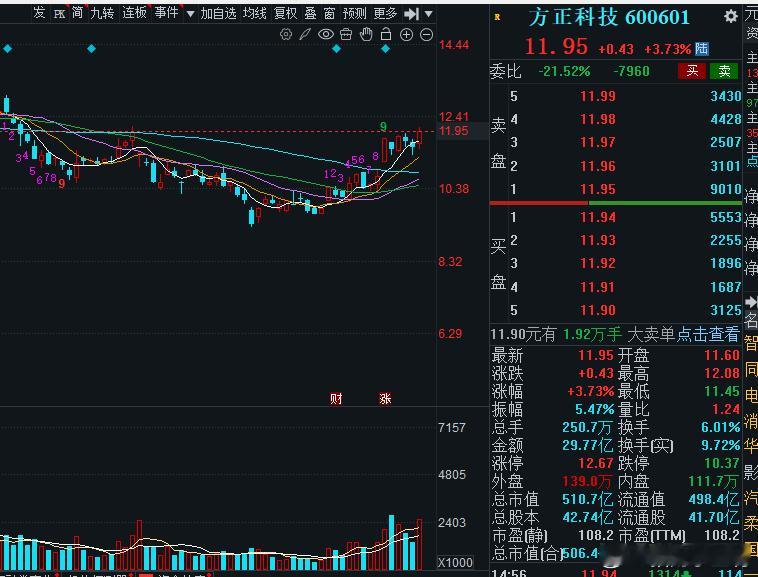This screenshot has height=577, width=758.
Task: Select the hand pan tool
Action: pos(366,34)
